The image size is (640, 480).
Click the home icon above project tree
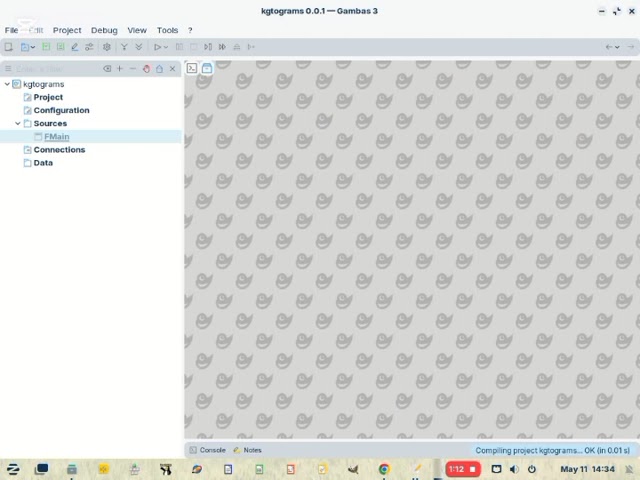(159, 69)
